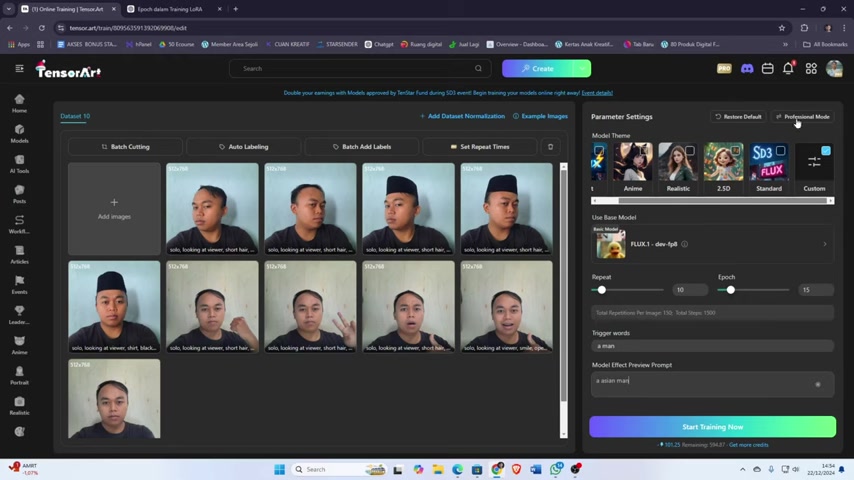
Task: Open the apps grid icon
Action: [x=811, y=68]
